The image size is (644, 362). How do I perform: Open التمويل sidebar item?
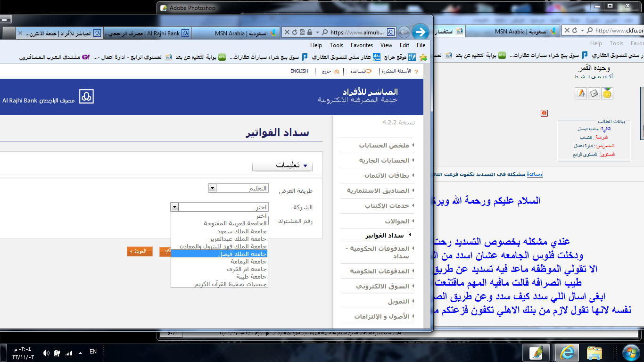coord(401,301)
